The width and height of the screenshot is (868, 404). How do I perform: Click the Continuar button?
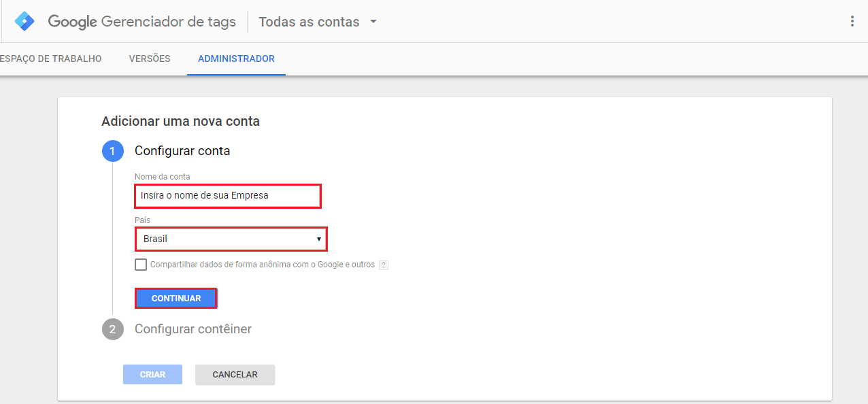(x=176, y=299)
